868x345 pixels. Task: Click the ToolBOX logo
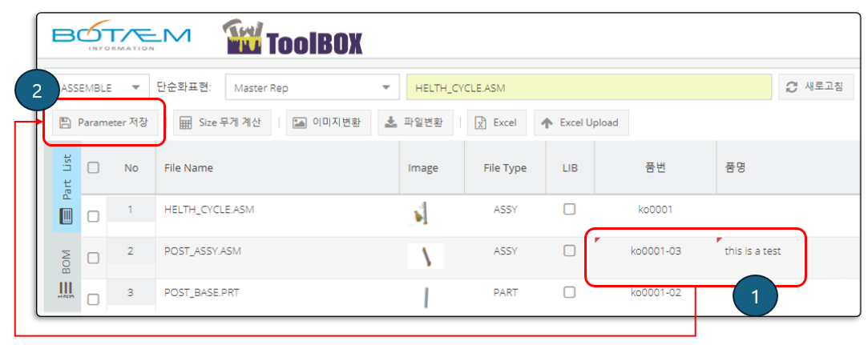click(x=293, y=38)
